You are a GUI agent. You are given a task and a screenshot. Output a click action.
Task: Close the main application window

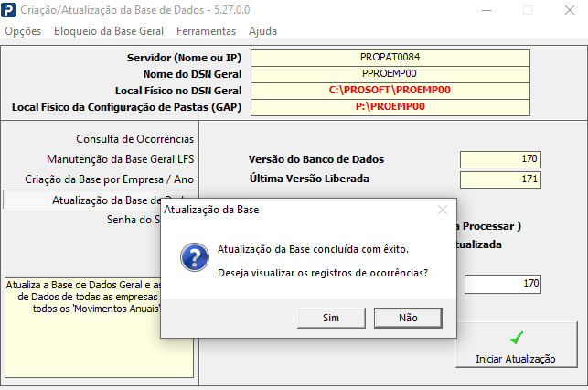[570, 10]
